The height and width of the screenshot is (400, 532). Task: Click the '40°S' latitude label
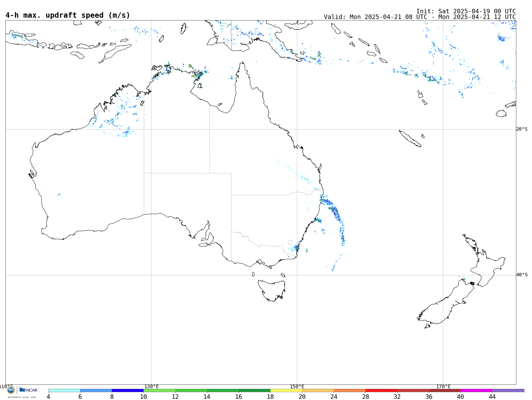(522, 275)
